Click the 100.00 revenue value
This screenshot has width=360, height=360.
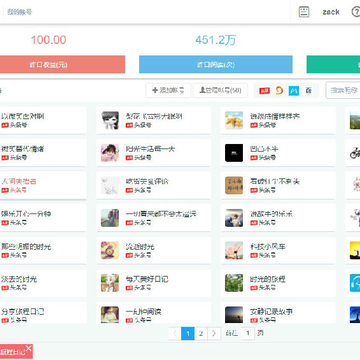point(48,40)
